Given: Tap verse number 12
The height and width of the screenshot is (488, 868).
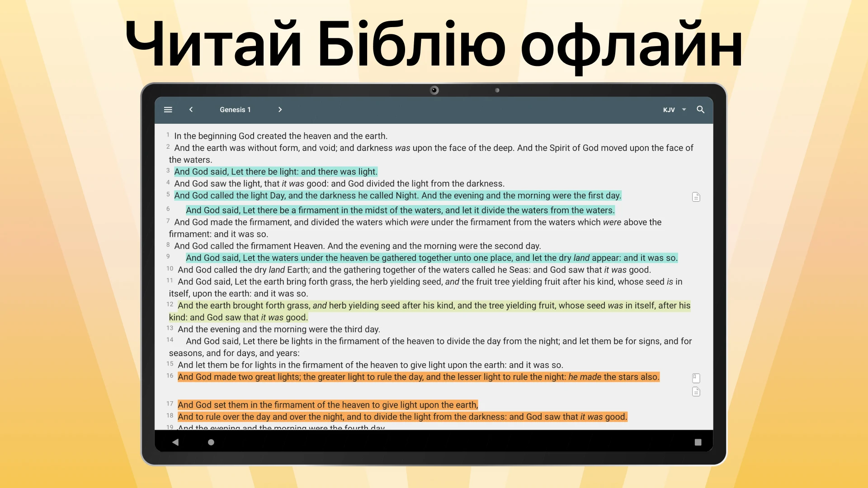Looking at the screenshot, I should [170, 305].
